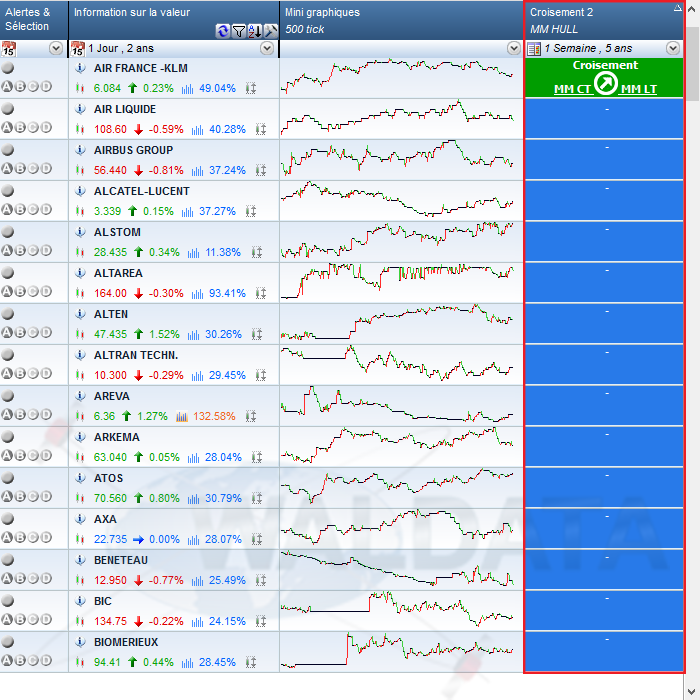Click the vertical scrollbar thumb

pyautogui.click(x=692, y=63)
